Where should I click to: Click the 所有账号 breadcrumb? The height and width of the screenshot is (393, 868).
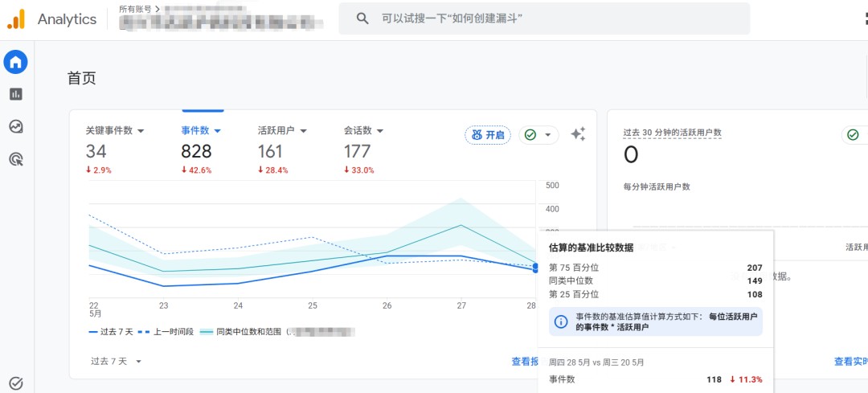pyautogui.click(x=135, y=9)
